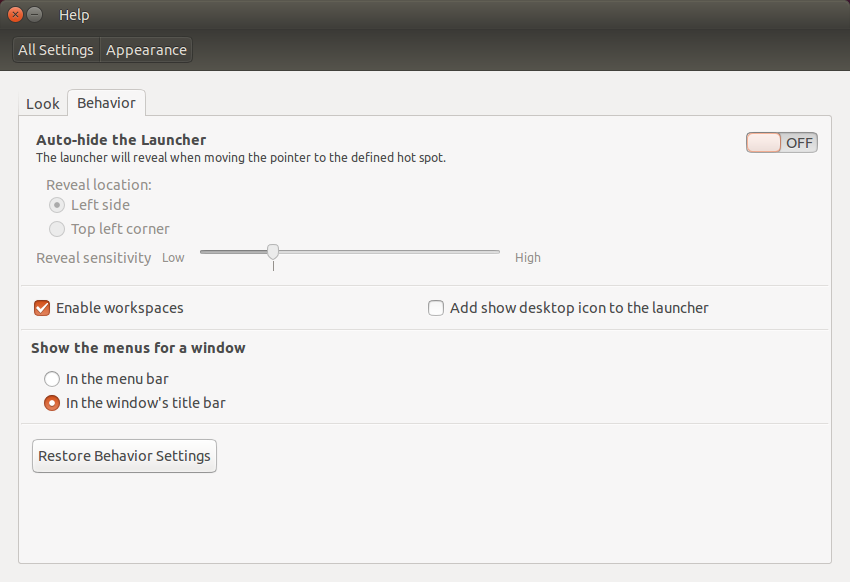Click slider track near Low end

point(214,252)
